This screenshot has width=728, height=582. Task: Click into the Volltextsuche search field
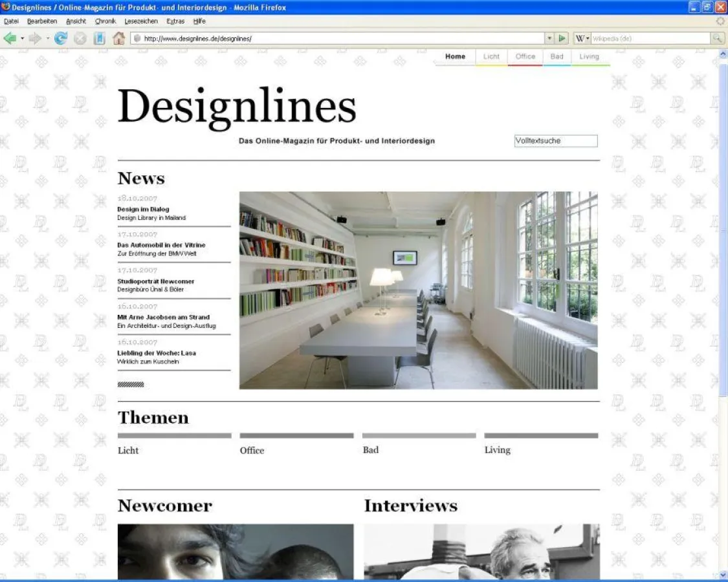[x=555, y=141]
